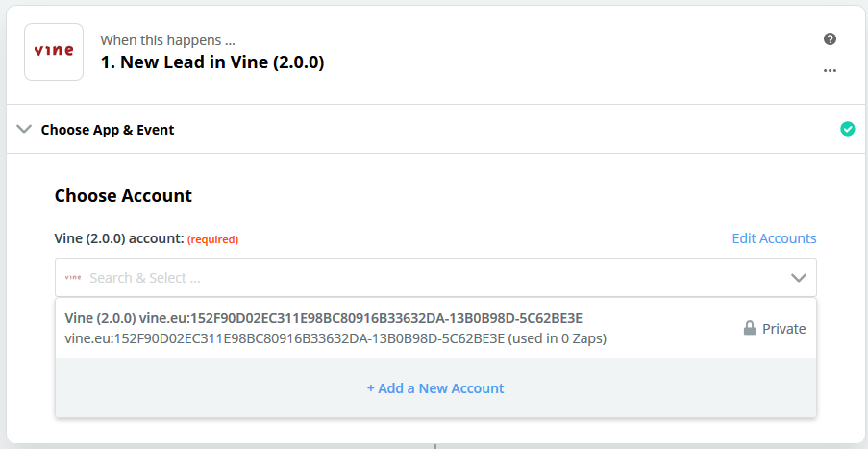Click the step title New Lead in Vine
The height and width of the screenshot is (449, 868).
[x=212, y=62]
